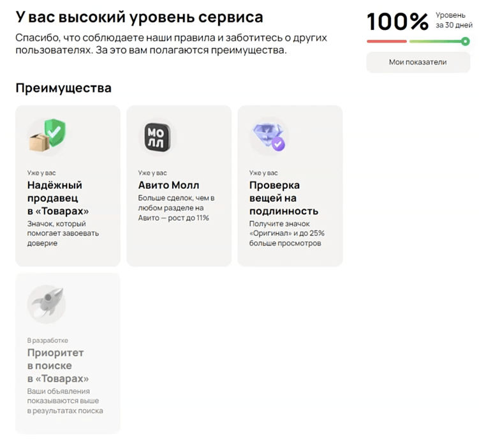Open the Мои показатели button
This screenshot has width=479, height=448.
[418, 62]
